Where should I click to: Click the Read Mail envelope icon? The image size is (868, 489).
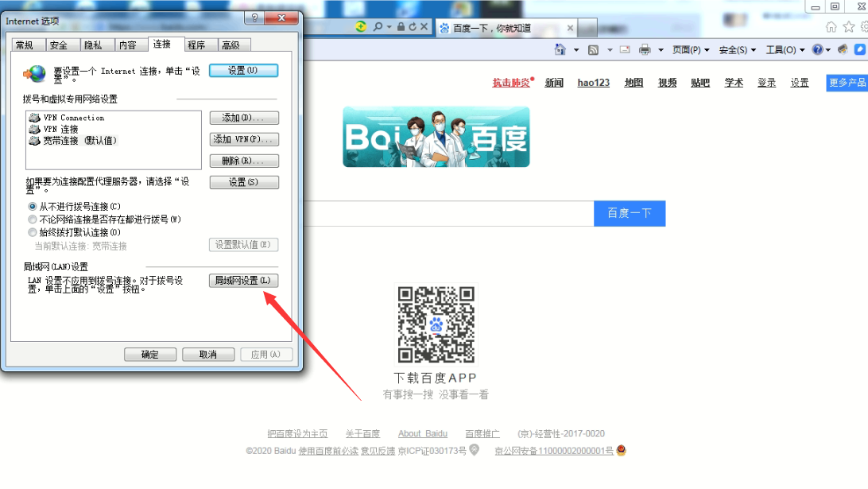point(625,50)
